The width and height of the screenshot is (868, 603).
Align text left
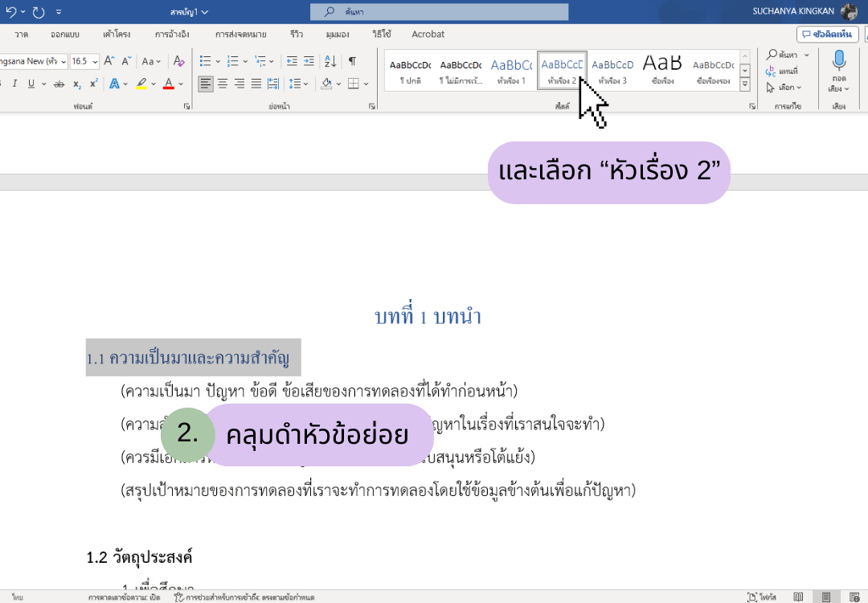click(206, 84)
